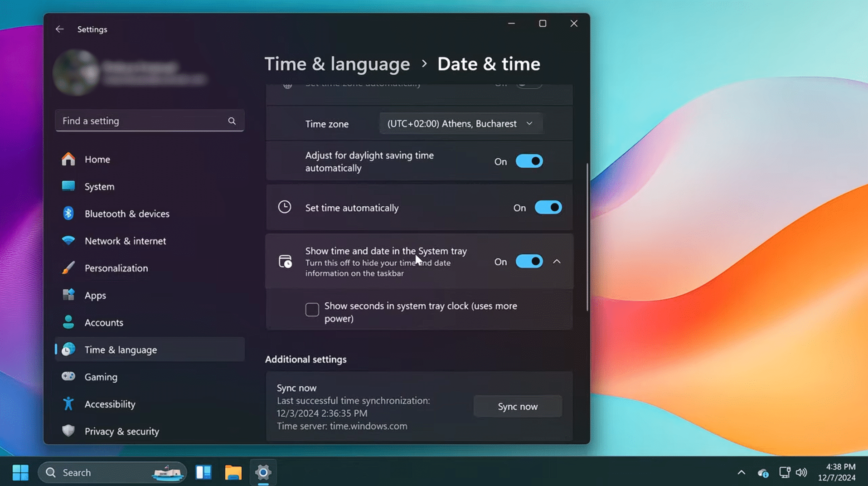Screen dimensions: 868x486
Task: Click the back arrow in Settings
Action: (59, 29)
